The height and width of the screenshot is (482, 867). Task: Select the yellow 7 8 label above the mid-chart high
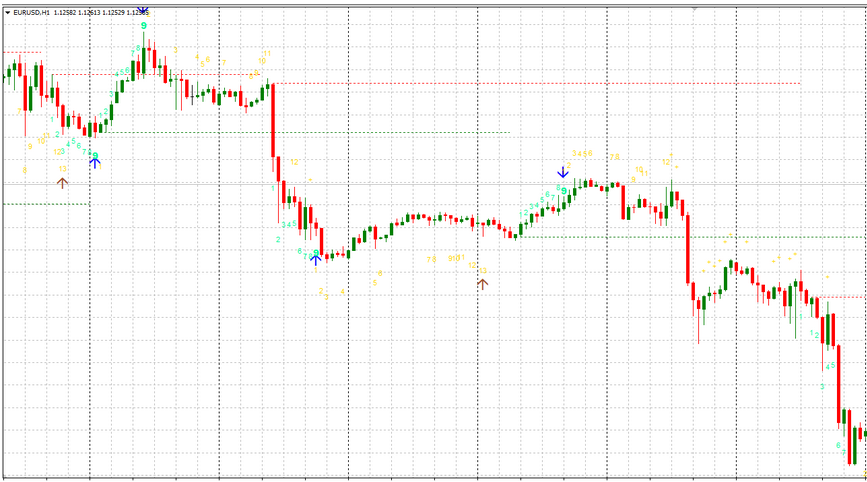pyautogui.click(x=615, y=157)
